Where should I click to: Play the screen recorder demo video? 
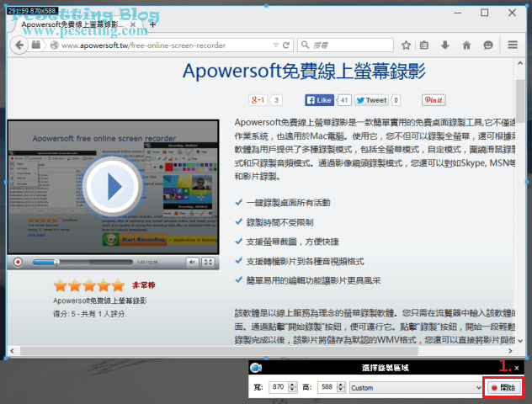[x=113, y=187]
